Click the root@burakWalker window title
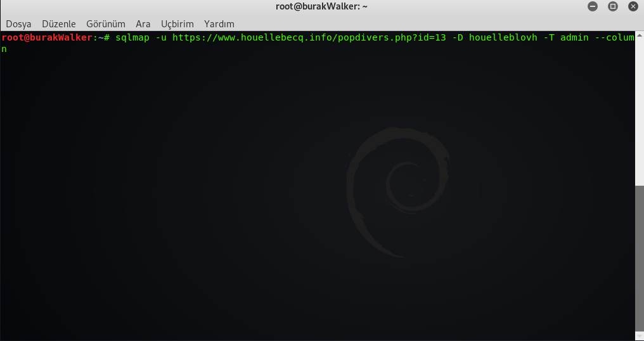The image size is (644, 341). click(x=321, y=6)
